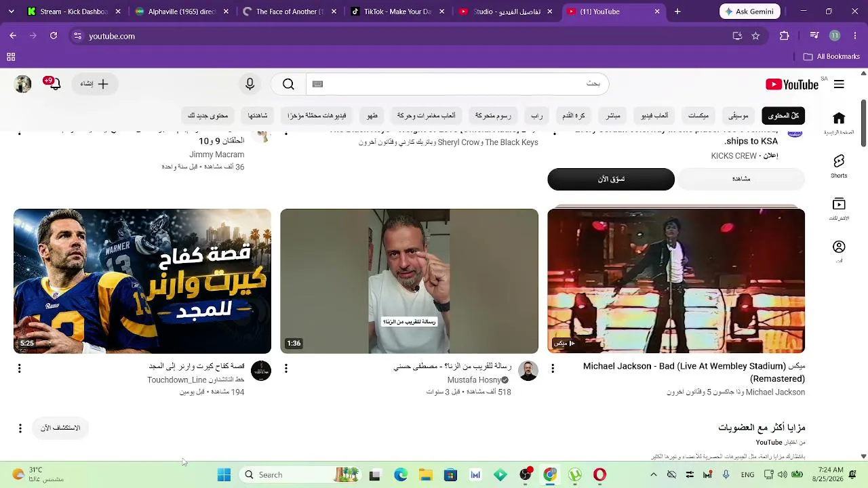868x488 pixels.
Task: Open options for the Michael Jackson mix
Action: coord(553,368)
